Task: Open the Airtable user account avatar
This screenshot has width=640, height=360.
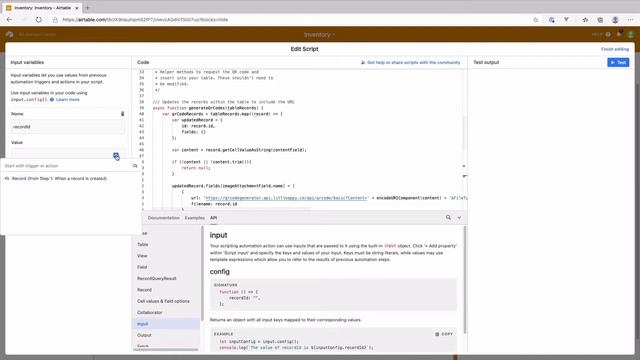Action: tap(630, 35)
